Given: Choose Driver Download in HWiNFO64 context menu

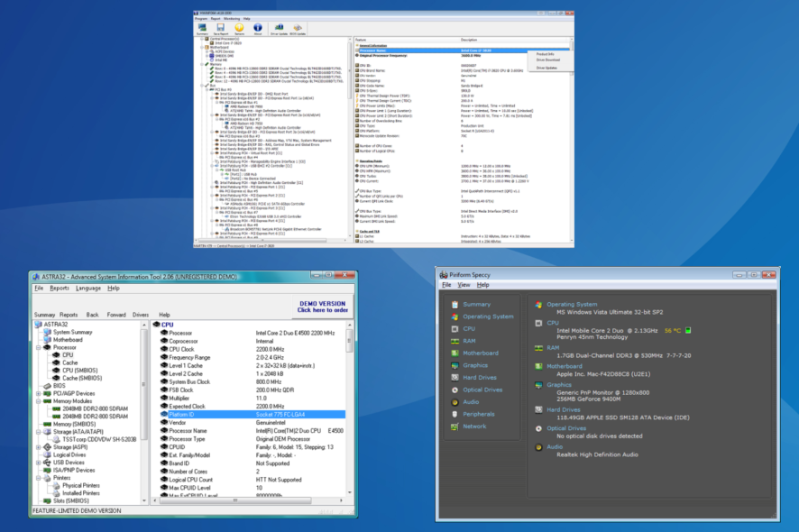Looking at the screenshot, I should click(x=547, y=60).
